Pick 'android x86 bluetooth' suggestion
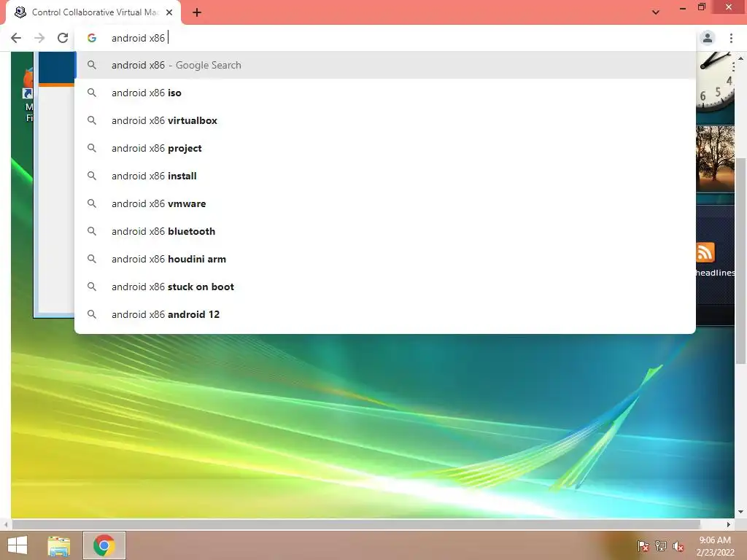 (x=385, y=231)
